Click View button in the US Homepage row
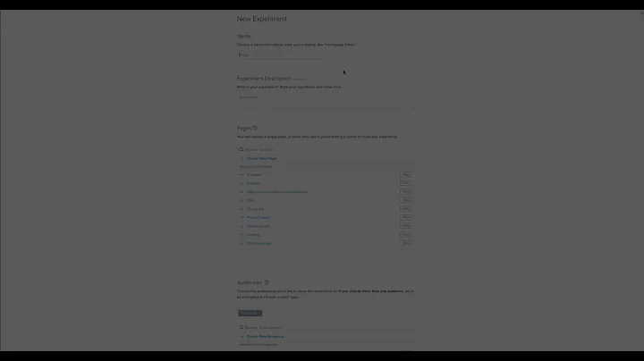The image size is (644, 361). tap(405, 243)
